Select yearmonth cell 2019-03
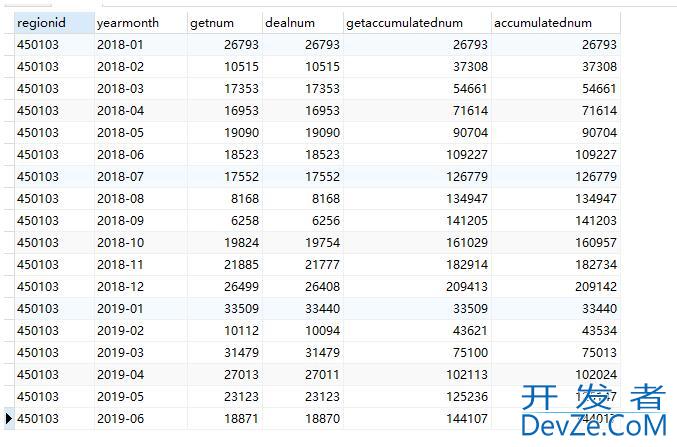 141,353
